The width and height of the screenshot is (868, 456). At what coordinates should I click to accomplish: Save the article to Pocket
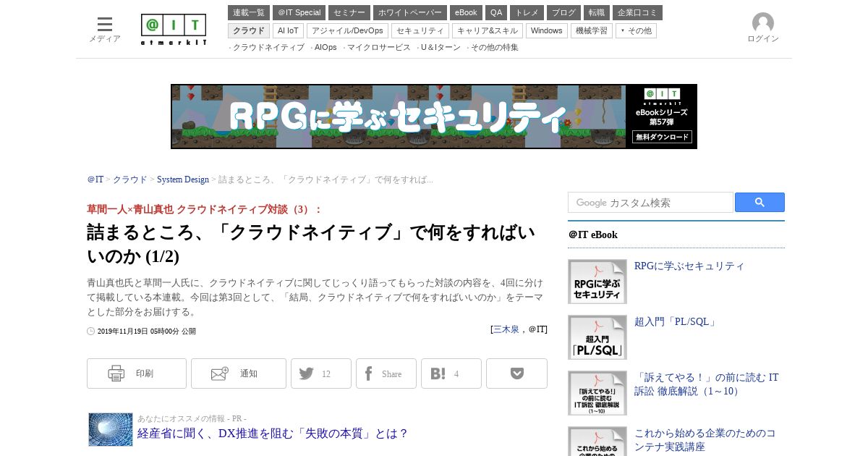click(x=516, y=373)
